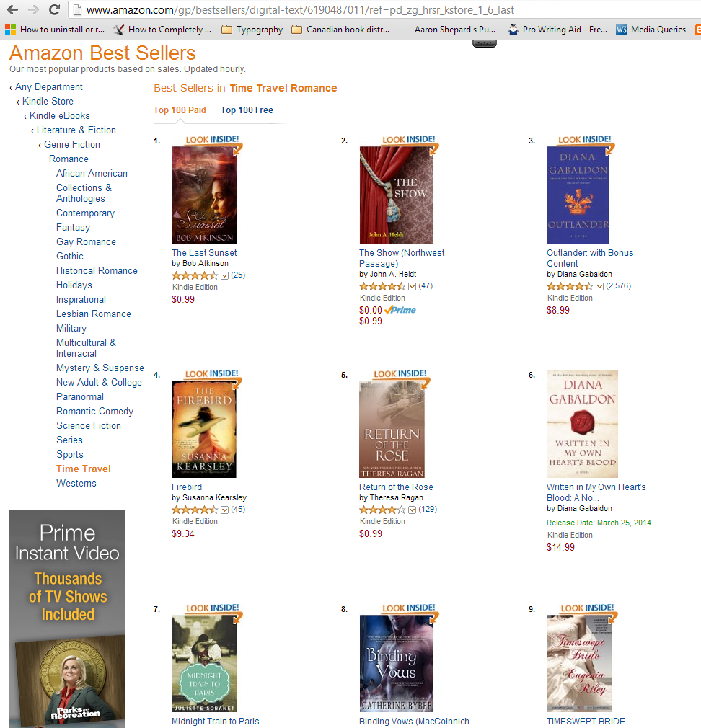Click the browser back arrow
701x728 pixels.
pos(12,10)
